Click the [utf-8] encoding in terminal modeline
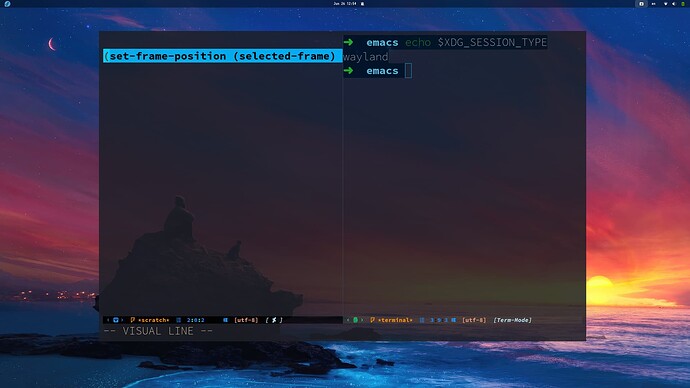This screenshot has width=690, height=388. coord(474,320)
